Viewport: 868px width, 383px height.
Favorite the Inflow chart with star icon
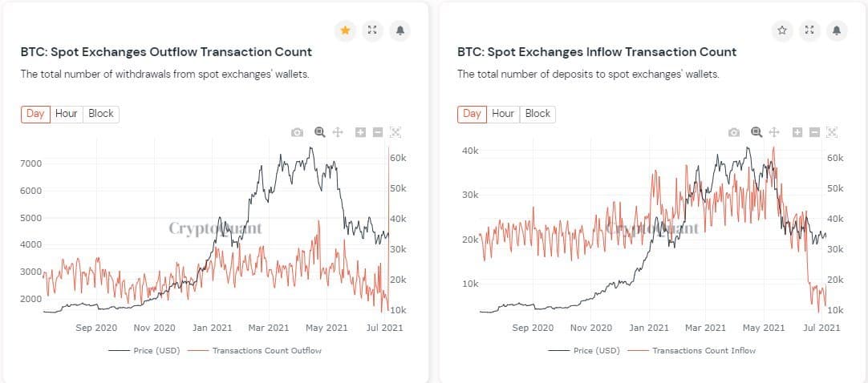point(782,30)
